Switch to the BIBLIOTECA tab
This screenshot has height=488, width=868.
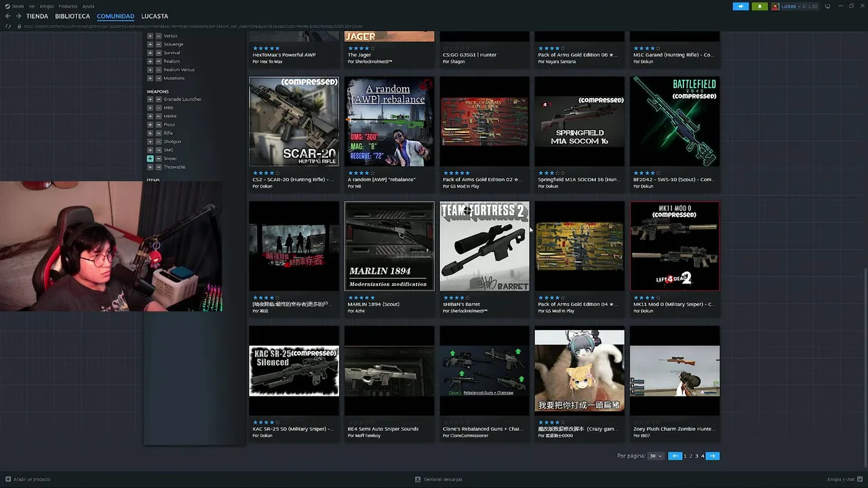pyautogui.click(x=73, y=16)
